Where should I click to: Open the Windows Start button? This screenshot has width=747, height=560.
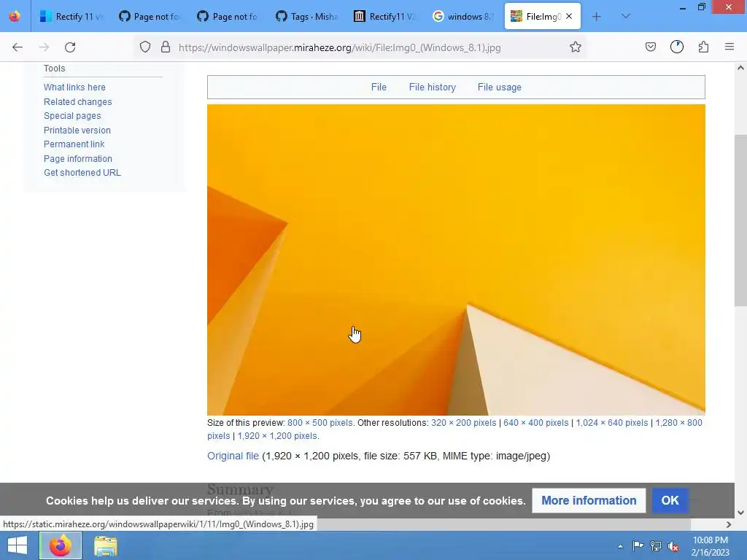(18, 545)
